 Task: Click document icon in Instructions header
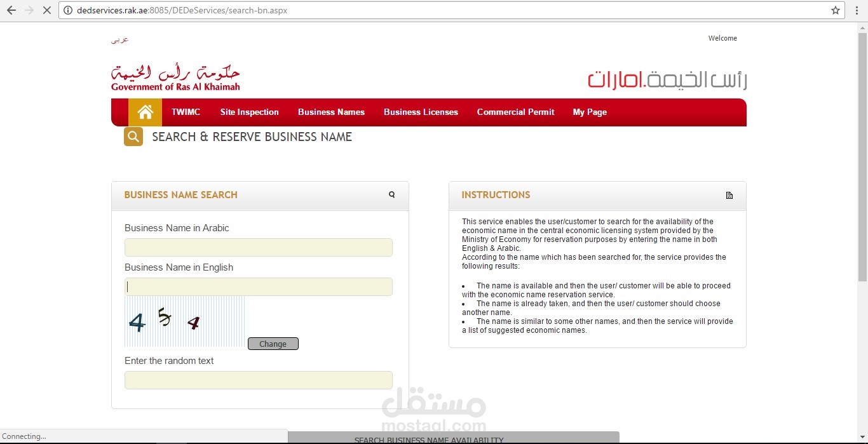tap(729, 195)
